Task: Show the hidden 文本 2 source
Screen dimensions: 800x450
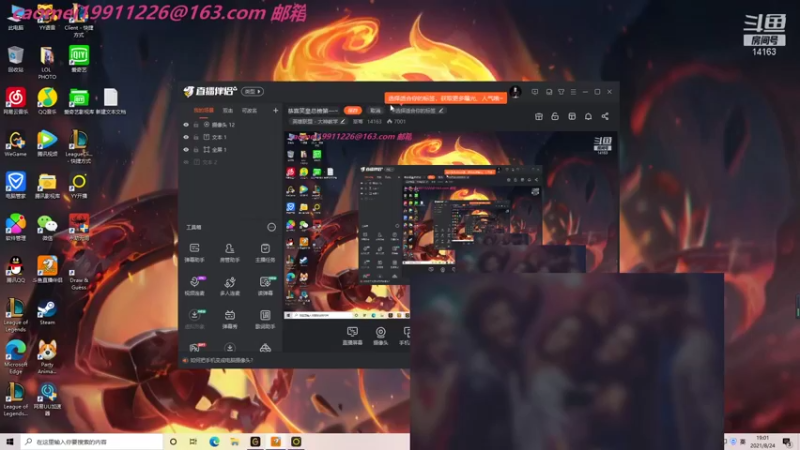Action: tap(186, 162)
